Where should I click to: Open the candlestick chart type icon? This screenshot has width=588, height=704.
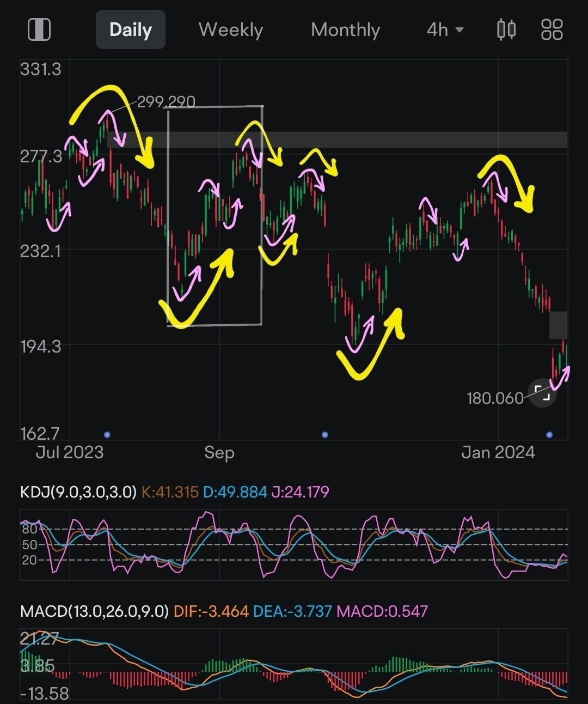(506, 29)
